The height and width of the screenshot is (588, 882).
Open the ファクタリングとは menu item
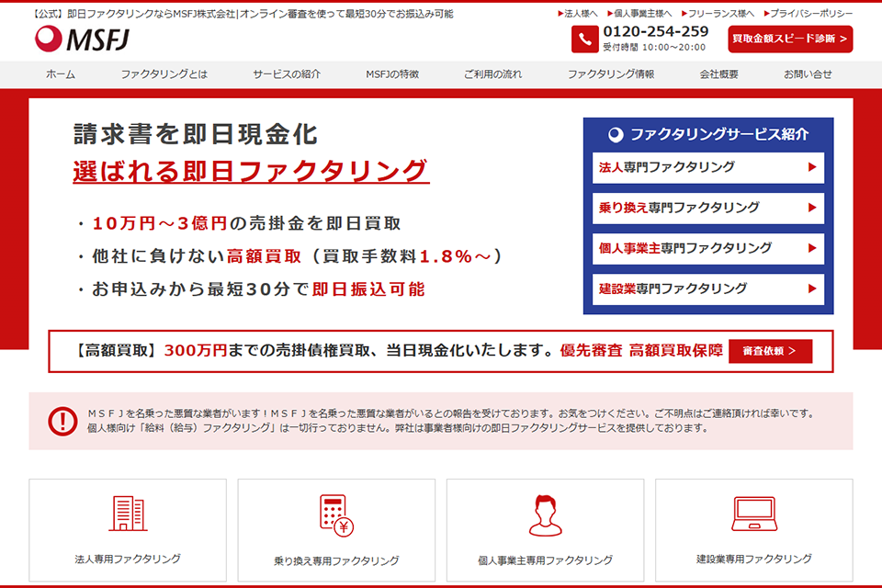[164, 74]
